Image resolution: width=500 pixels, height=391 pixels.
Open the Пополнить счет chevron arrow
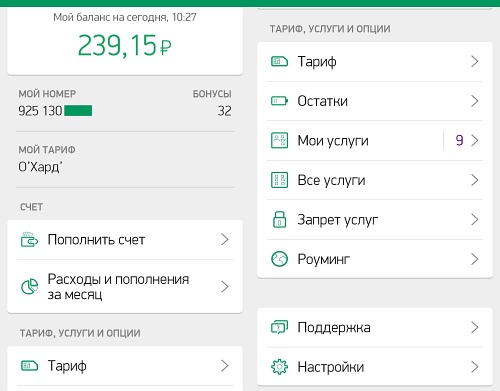click(225, 240)
